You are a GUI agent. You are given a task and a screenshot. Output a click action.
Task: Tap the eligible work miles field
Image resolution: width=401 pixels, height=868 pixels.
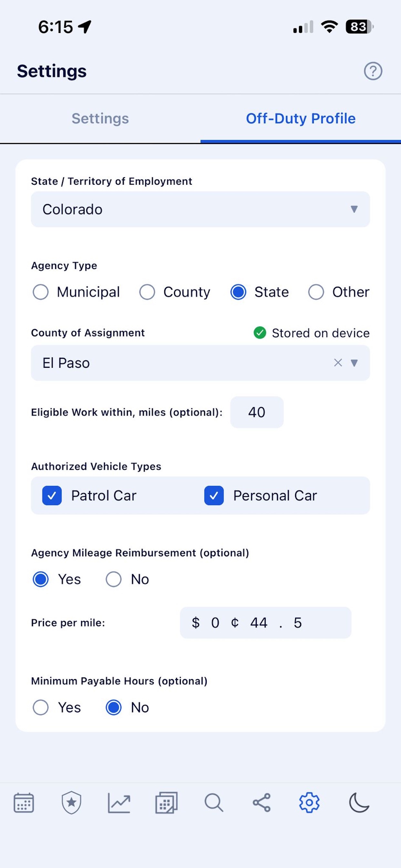click(x=257, y=412)
